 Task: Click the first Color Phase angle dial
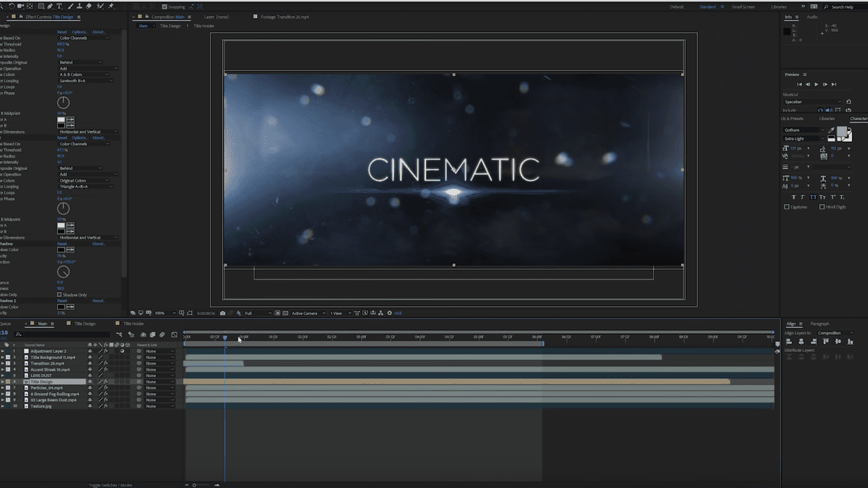tap(63, 102)
